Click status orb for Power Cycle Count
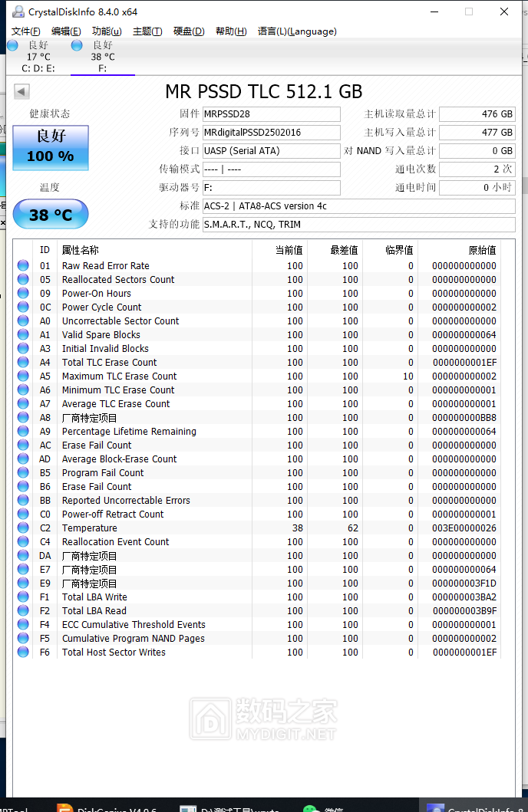The height and width of the screenshot is (812, 528). (23, 307)
